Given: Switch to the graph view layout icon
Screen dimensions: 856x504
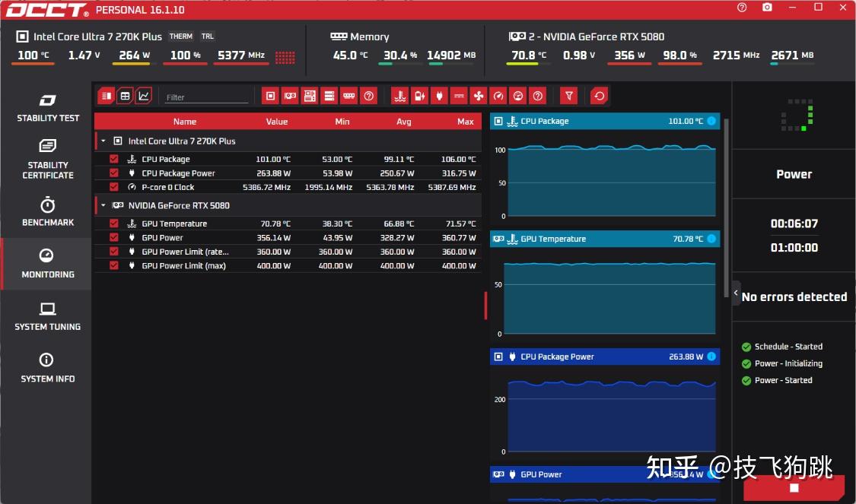Looking at the screenshot, I should (144, 96).
